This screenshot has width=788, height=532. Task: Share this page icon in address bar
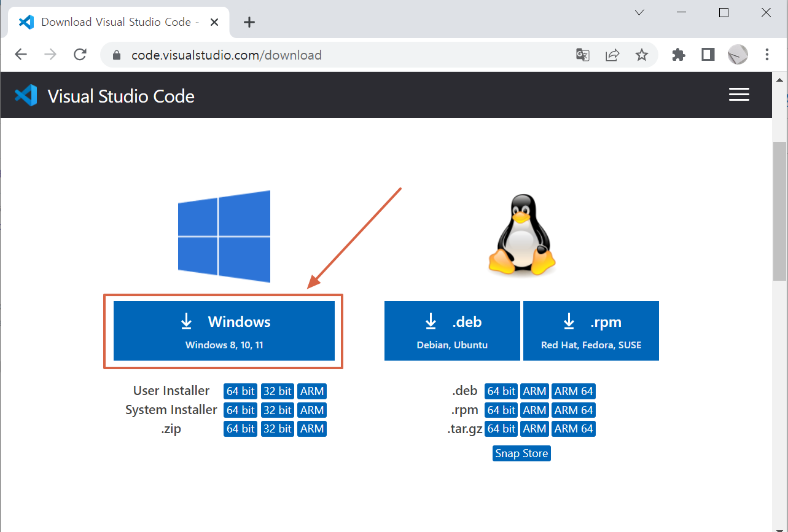pos(612,55)
